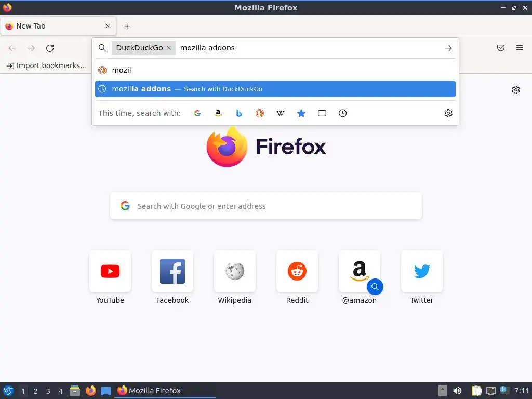Image resolution: width=532 pixels, height=399 pixels.
Task: Open the new tab personalize gear
Action: [x=516, y=90]
